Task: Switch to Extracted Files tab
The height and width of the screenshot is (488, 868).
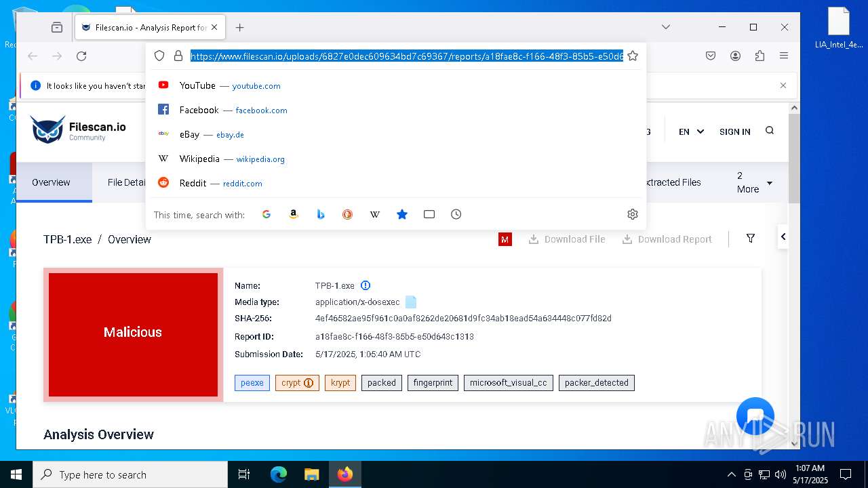Action: 671,182
